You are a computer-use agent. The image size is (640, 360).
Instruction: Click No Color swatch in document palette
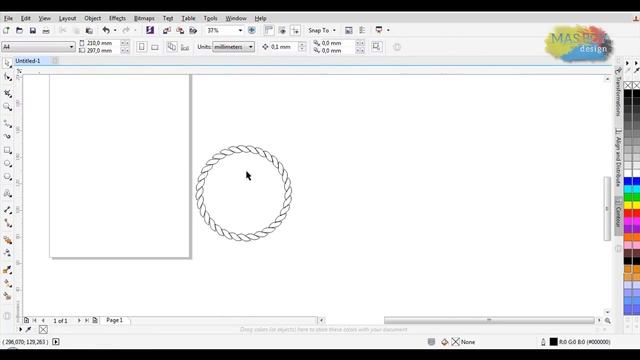43,329
